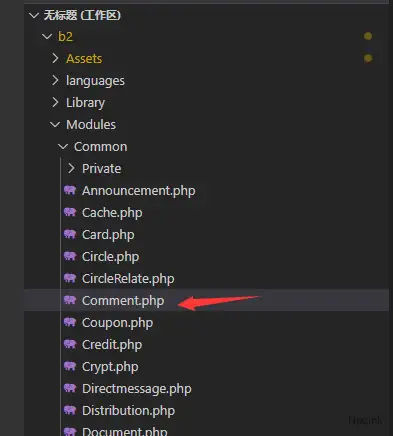Open the Directmessage.php file

(x=137, y=389)
